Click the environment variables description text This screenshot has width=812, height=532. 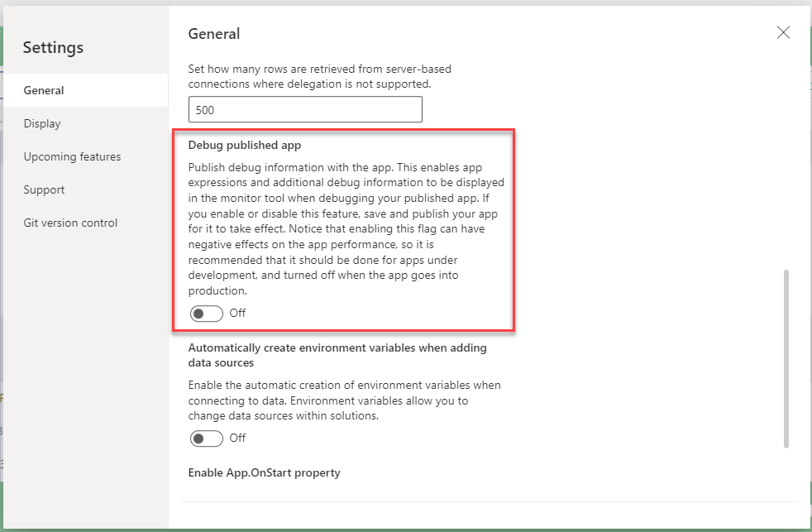tap(344, 400)
